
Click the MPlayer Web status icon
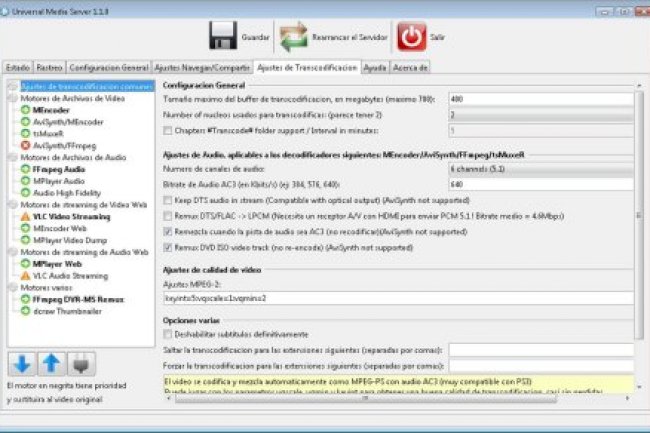25,264
